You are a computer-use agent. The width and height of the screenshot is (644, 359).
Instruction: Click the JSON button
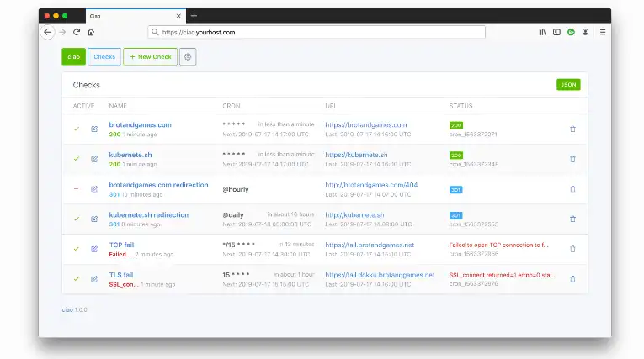[568, 85]
